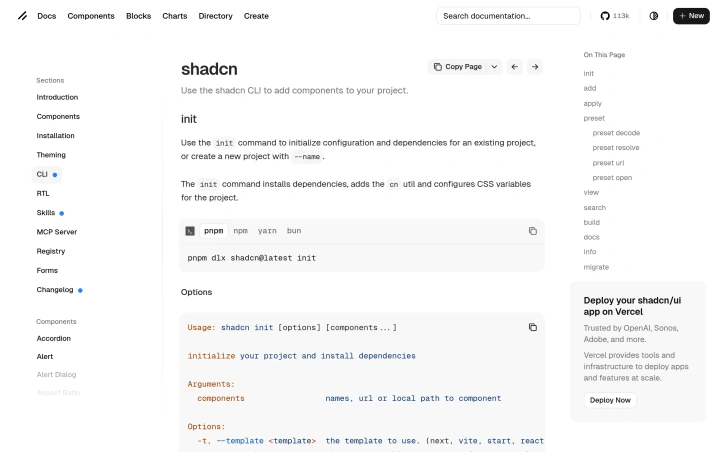Open Forms in the sidebar
Viewport: 724px width, 452px height.
pyautogui.click(x=47, y=271)
